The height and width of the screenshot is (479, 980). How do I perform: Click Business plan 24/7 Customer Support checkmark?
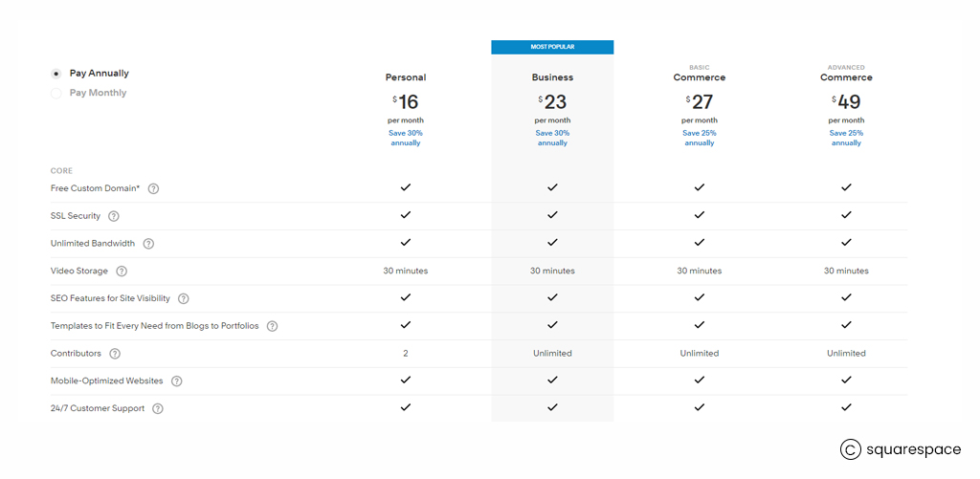(552, 406)
